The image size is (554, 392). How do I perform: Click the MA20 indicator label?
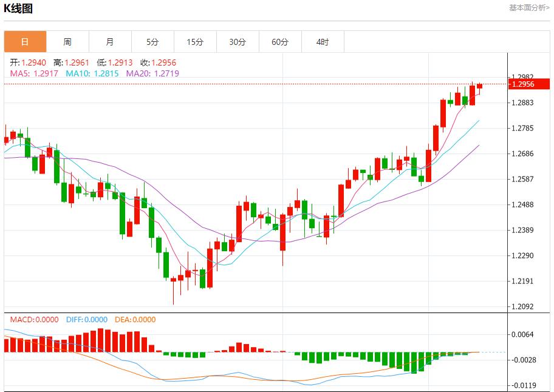[x=152, y=73]
